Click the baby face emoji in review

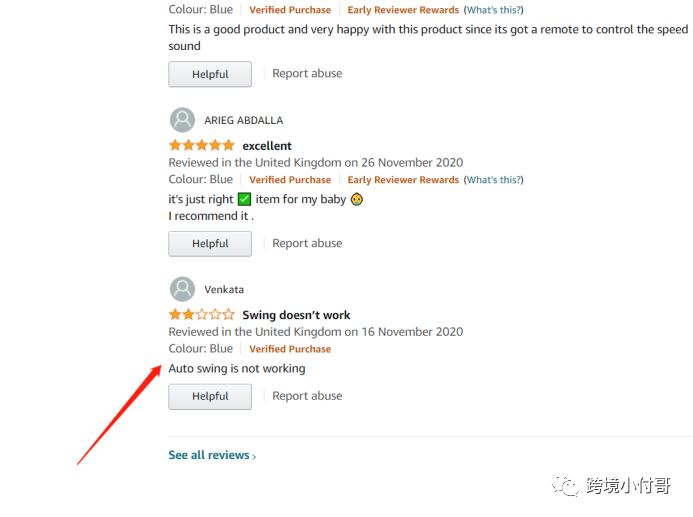pyautogui.click(x=357, y=200)
